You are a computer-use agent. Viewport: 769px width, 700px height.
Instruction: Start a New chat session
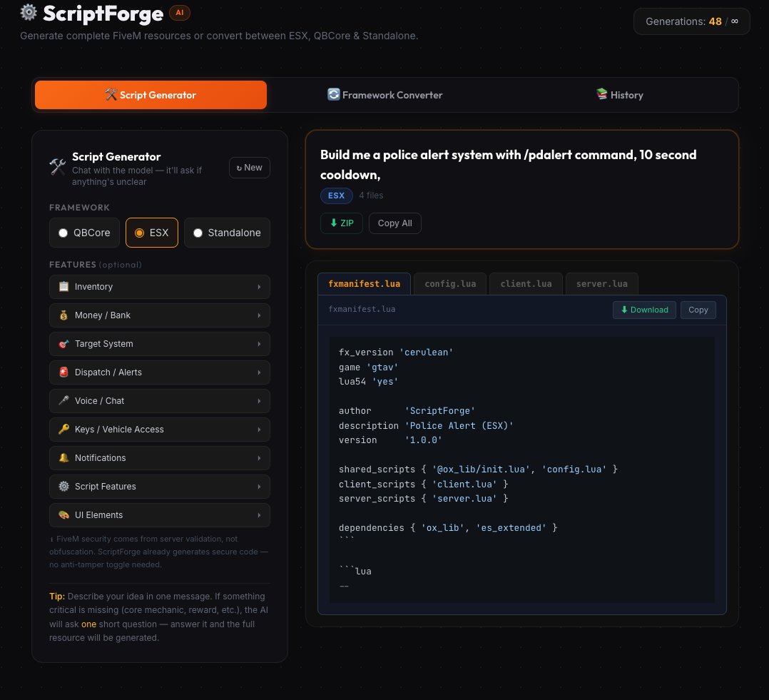(x=250, y=167)
